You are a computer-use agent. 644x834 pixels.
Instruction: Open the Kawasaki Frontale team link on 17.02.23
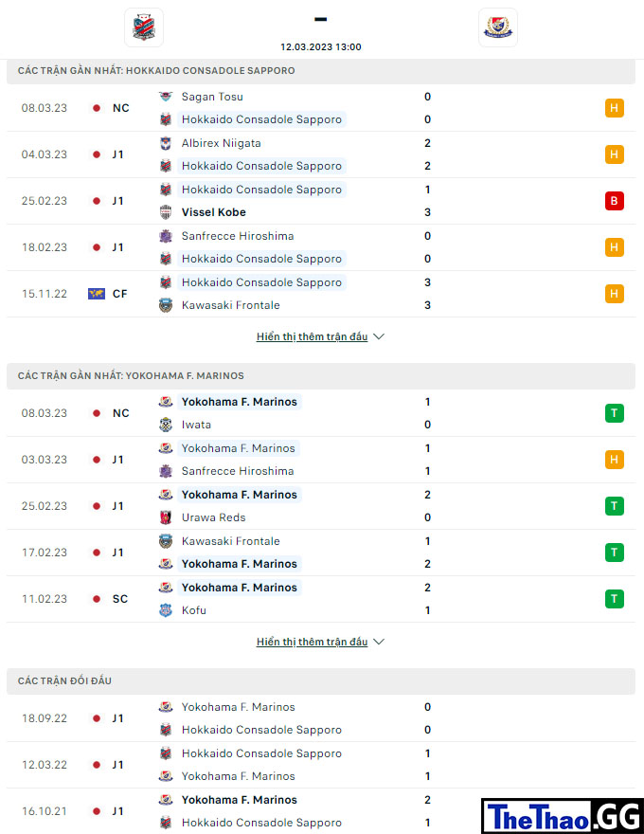[230, 541]
